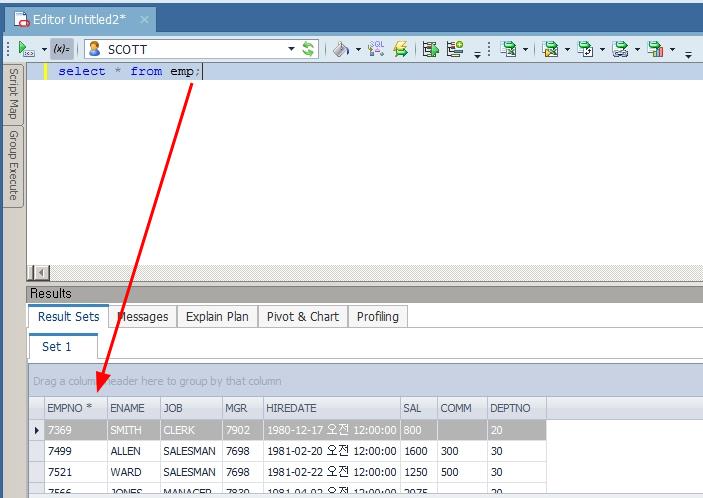Expand the paint bucket icon dropdown arrow
This screenshot has height=498, width=703.
pyautogui.click(x=356, y=49)
